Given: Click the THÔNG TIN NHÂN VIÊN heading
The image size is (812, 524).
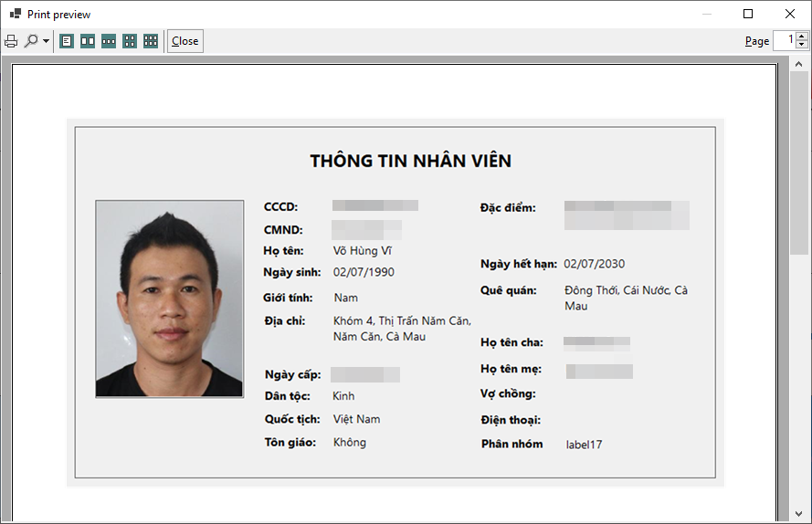Looking at the screenshot, I should click(410, 162).
